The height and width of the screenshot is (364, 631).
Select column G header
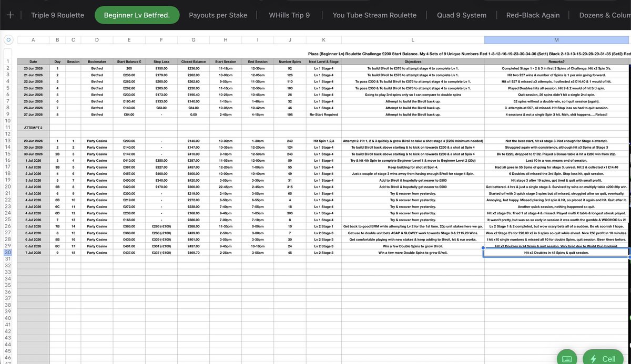coord(194,40)
